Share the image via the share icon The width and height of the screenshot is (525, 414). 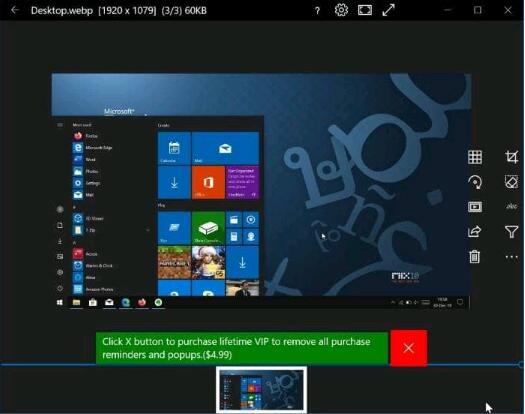pos(474,231)
